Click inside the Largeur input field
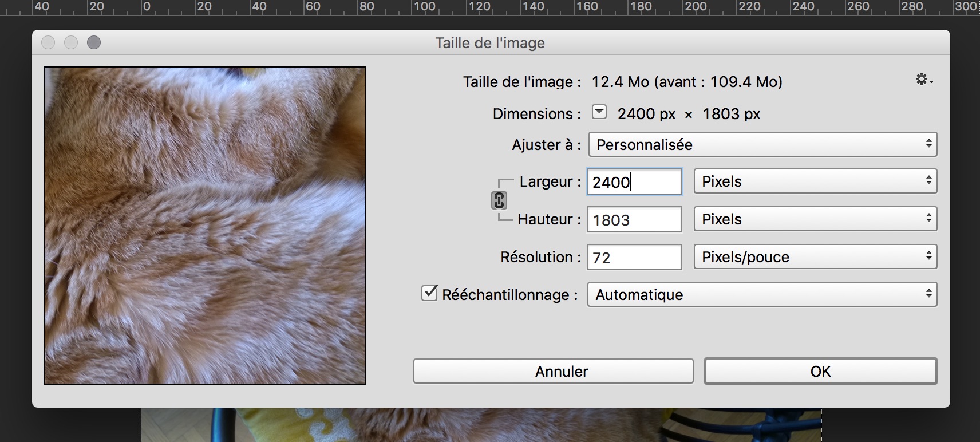The height and width of the screenshot is (442, 980). [634, 182]
